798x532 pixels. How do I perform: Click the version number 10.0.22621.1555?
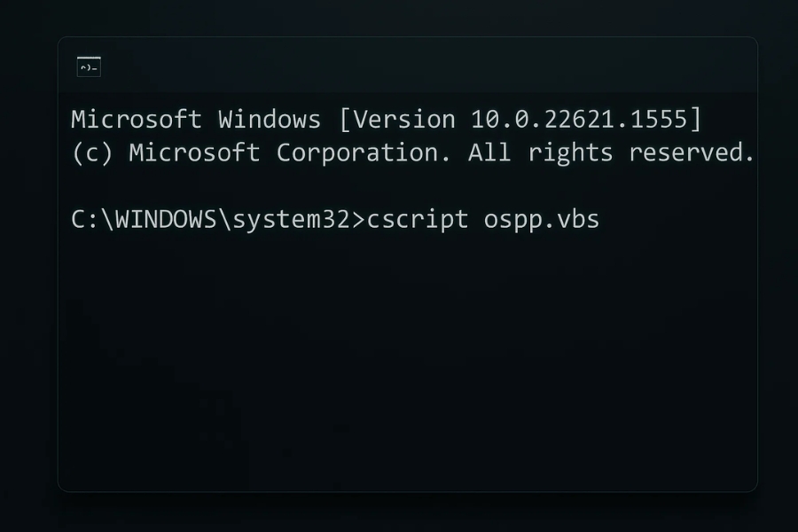579,120
